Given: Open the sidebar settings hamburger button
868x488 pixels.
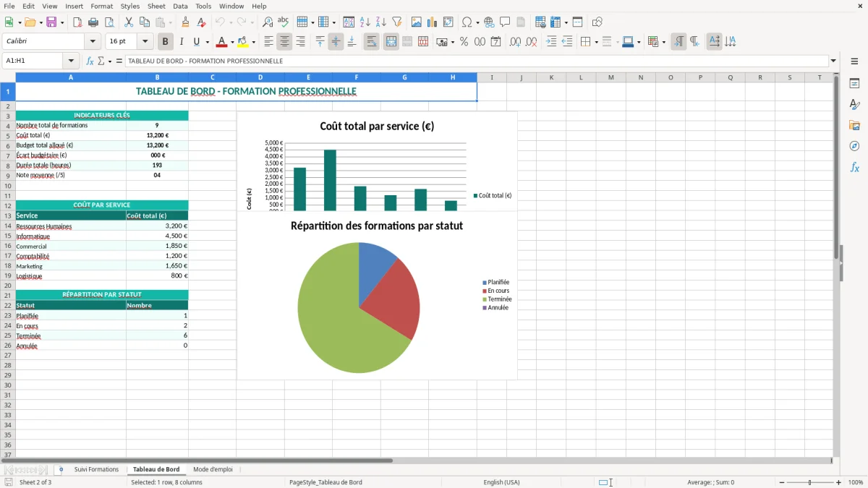Looking at the screenshot, I should point(854,62).
